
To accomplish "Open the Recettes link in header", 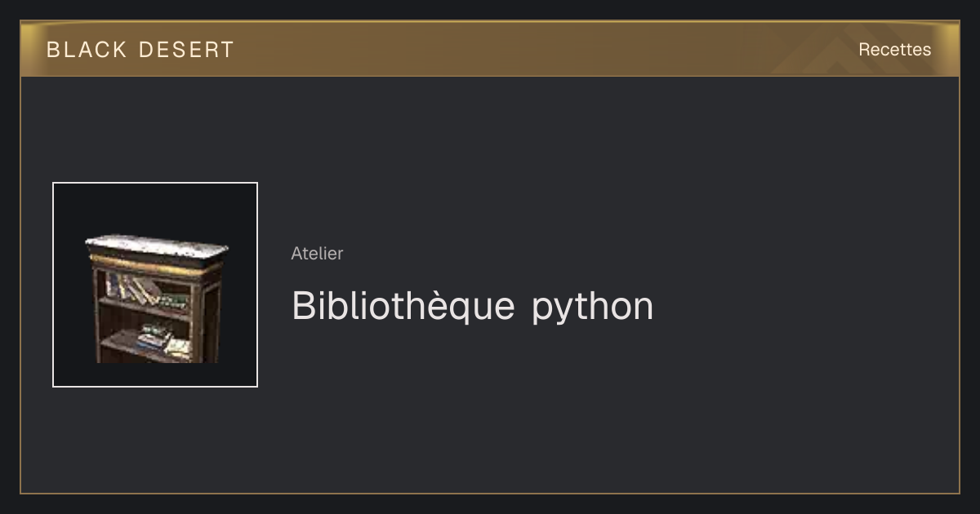I will [x=894, y=50].
